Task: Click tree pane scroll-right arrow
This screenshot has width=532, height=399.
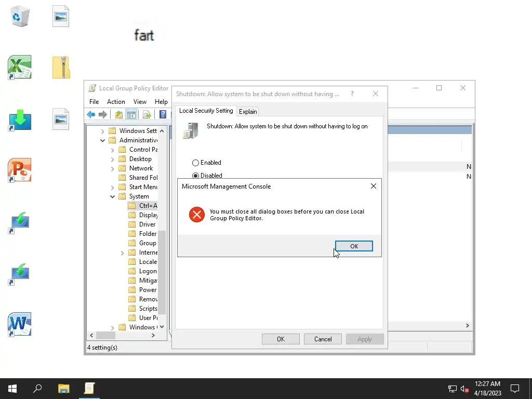Action: tap(153, 336)
